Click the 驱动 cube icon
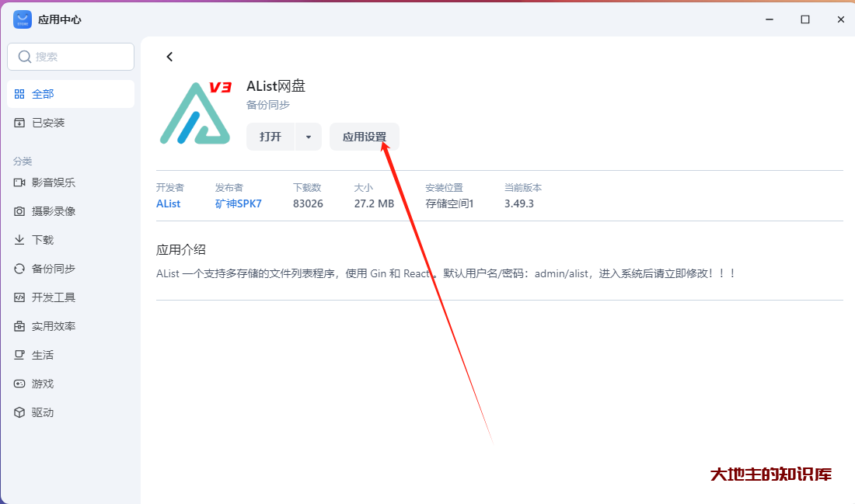This screenshot has height=504, width=855. [x=19, y=412]
